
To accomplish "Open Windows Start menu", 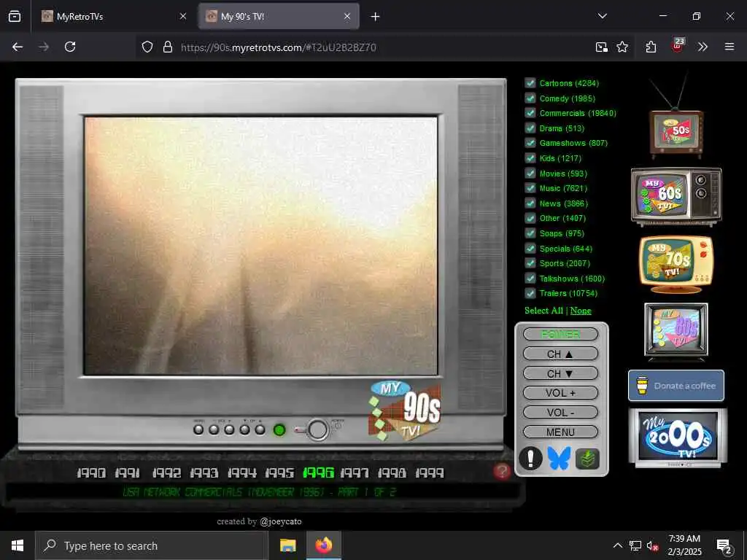I will point(18,545).
